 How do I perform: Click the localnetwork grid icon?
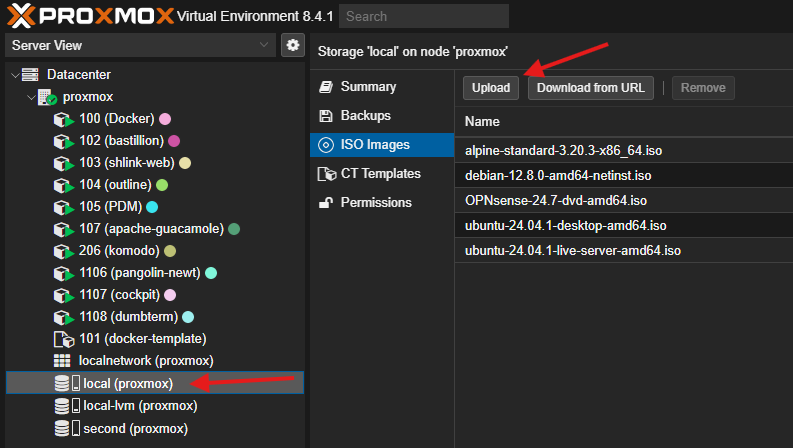pyautogui.click(x=62, y=361)
